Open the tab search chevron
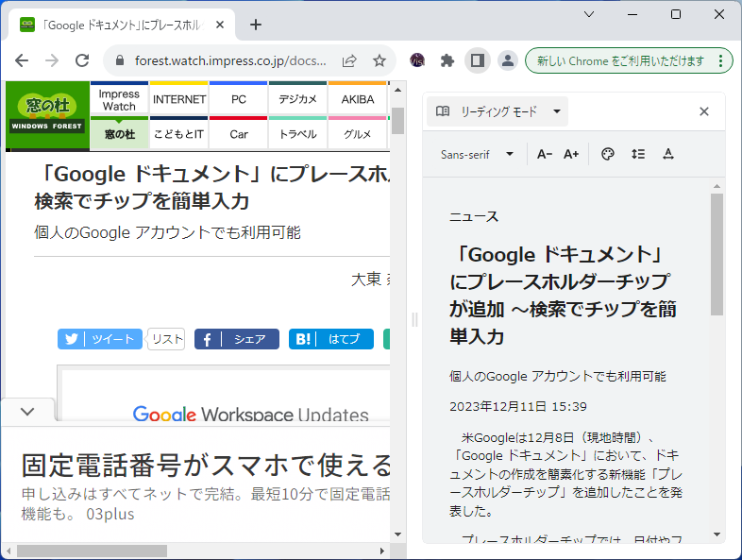The width and height of the screenshot is (742, 560). [589, 14]
